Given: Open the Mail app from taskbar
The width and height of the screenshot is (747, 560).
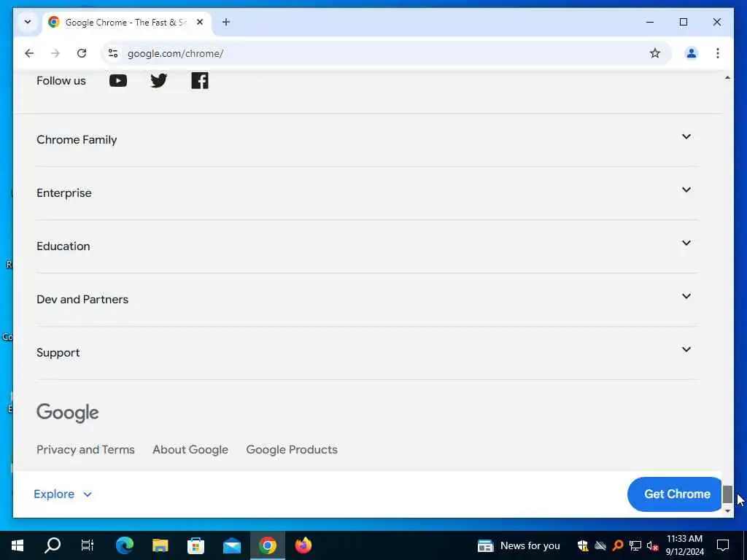Looking at the screenshot, I should 231,545.
